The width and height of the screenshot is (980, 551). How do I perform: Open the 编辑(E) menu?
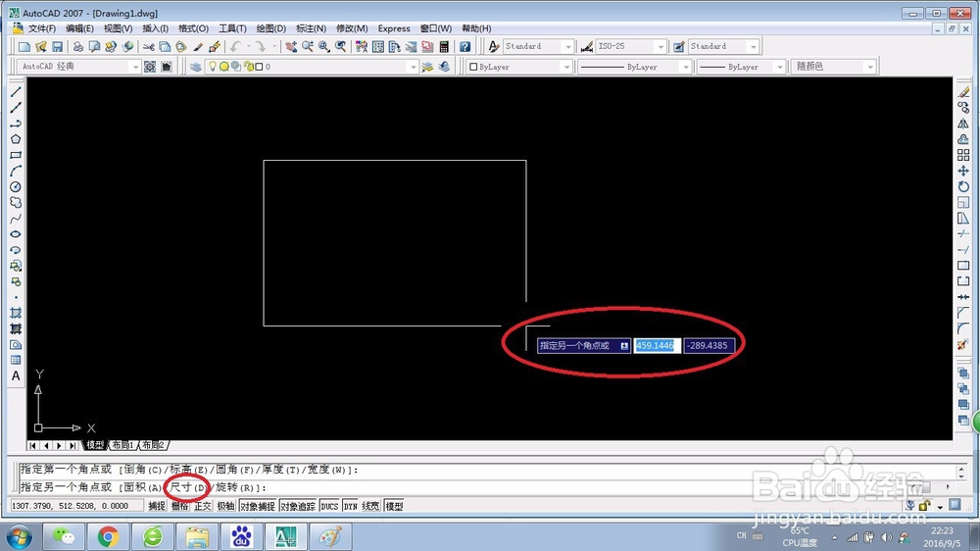pos(79,28)
